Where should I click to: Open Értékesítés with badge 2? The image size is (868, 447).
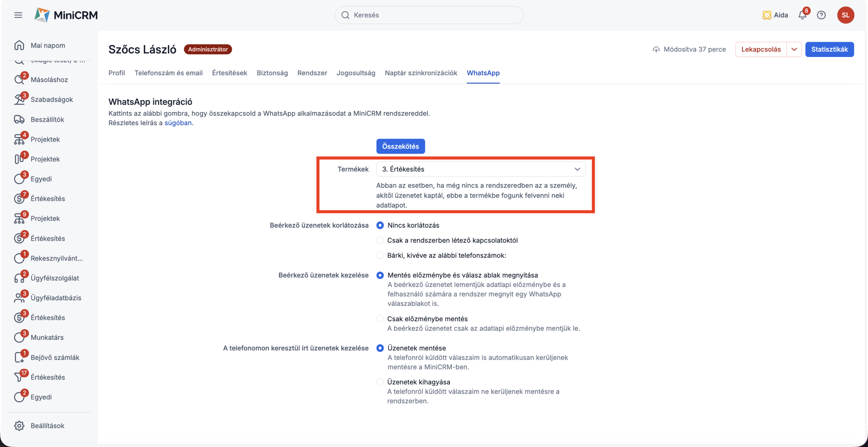coord(48,238)
